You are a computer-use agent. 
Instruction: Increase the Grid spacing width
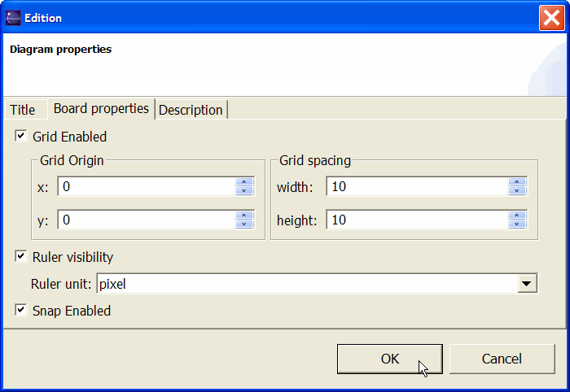[x=517, y=182]
